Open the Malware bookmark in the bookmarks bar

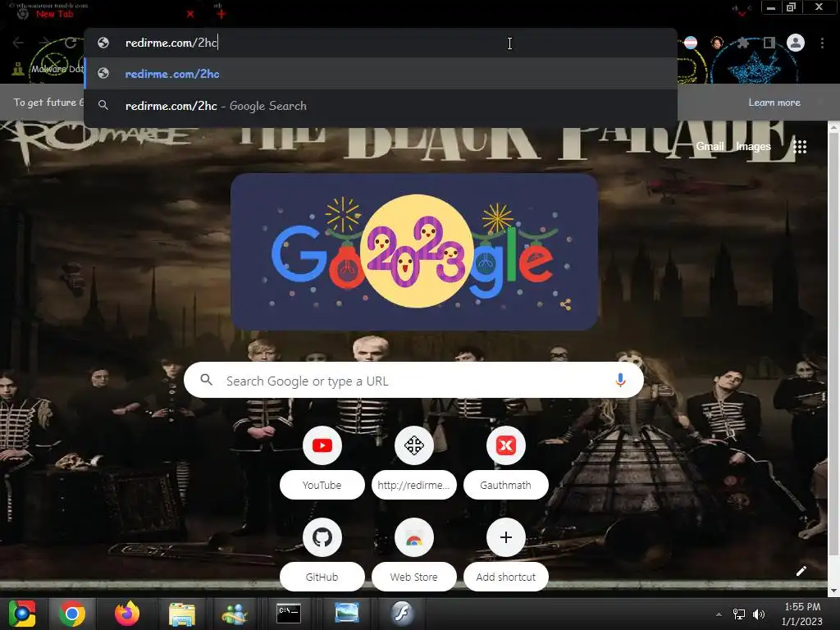click(x=48, y=69)
